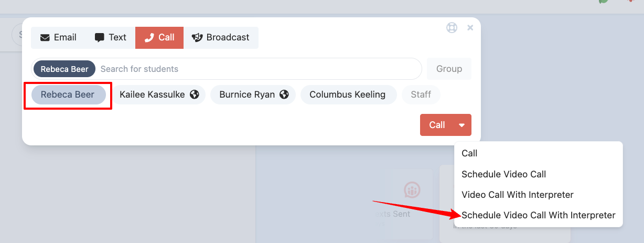Viewport: 644px width, 243px height.
Task: Toggle the Rebeca Beer contact chip
Action: (68, 94)
